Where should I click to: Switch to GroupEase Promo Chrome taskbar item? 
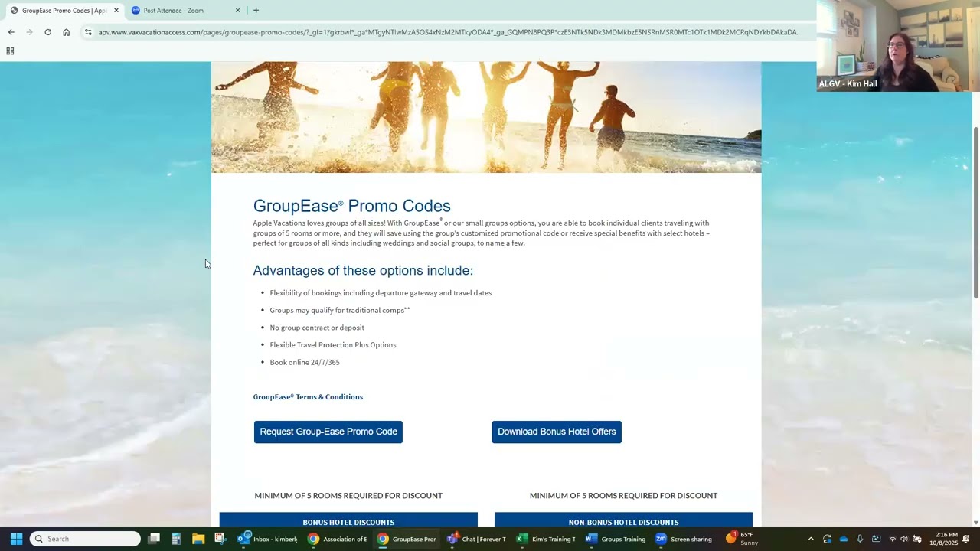(x=407, y=539)
